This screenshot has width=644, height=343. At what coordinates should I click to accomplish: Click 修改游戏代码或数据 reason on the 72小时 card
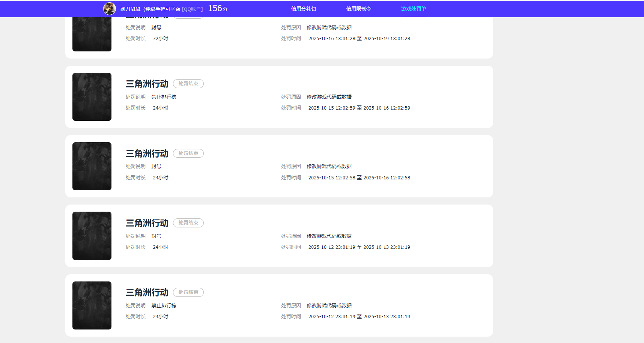[329, 27]
